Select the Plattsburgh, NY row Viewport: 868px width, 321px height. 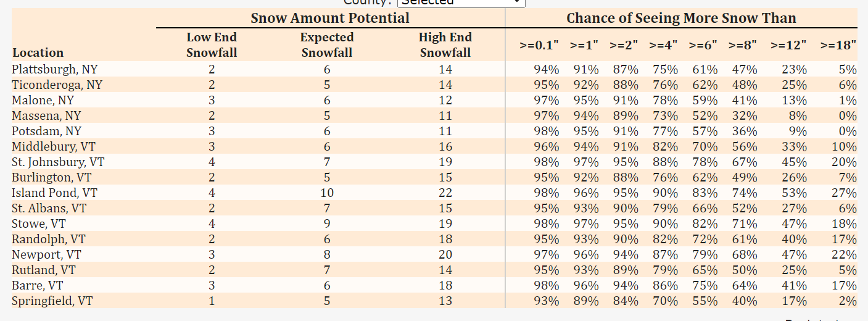[434, 69]
